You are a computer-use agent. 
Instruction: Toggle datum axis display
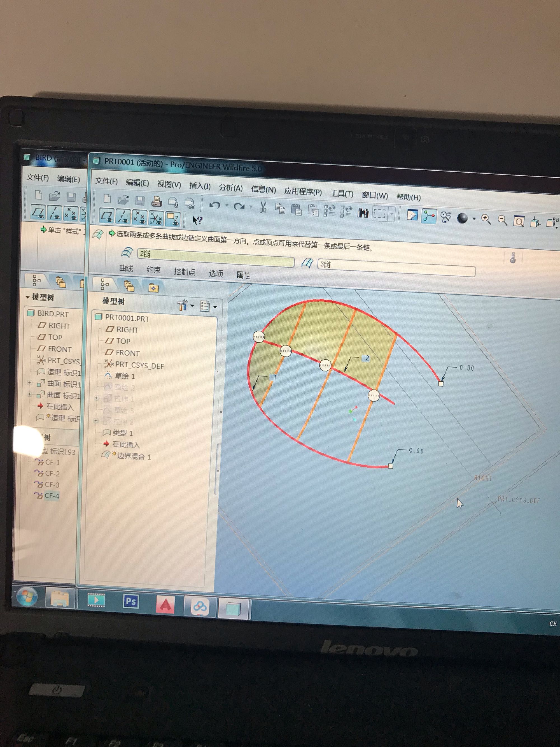coord(123,217)
